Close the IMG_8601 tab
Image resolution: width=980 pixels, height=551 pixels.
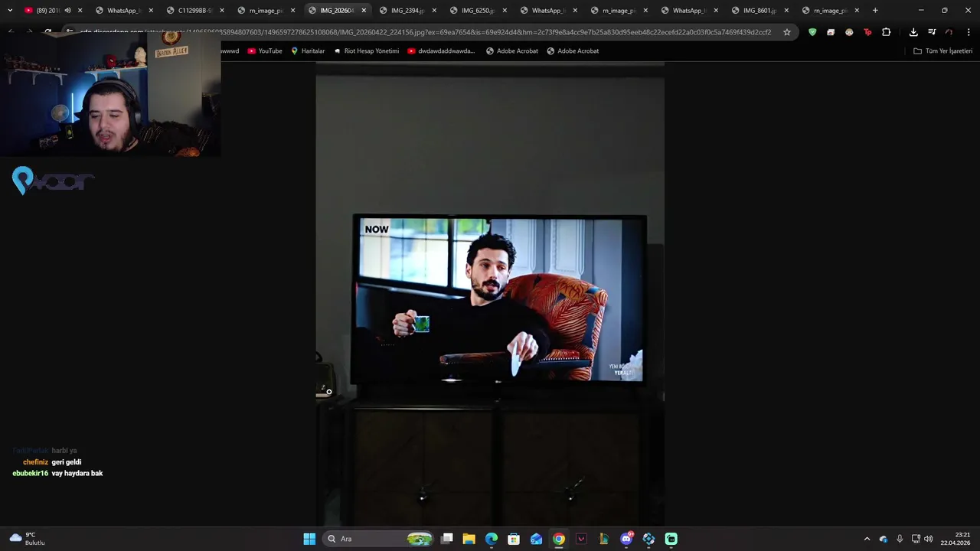click(x=786, y=11)
